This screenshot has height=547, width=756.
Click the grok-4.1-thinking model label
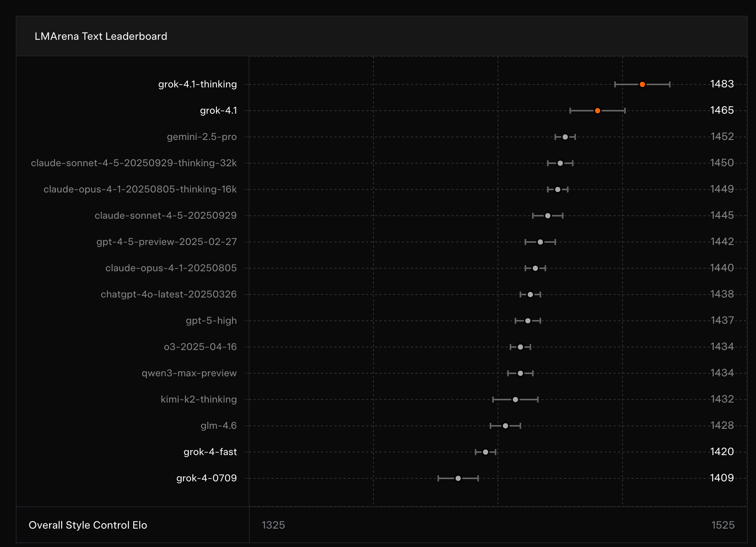[x=197, y=84]
